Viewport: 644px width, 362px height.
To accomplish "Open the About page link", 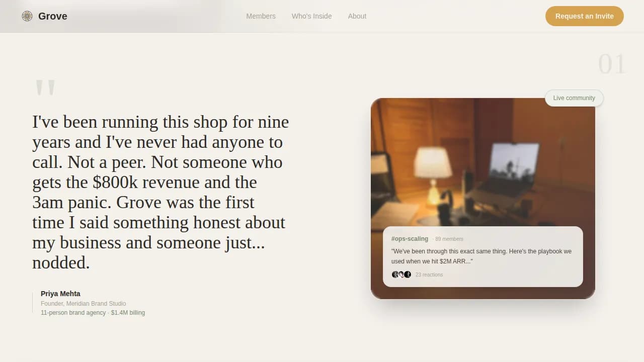I will [x=357, y=16].
